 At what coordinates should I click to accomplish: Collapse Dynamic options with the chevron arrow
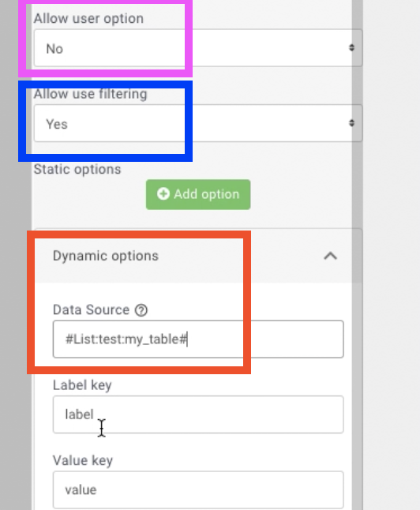coord(330,256)
